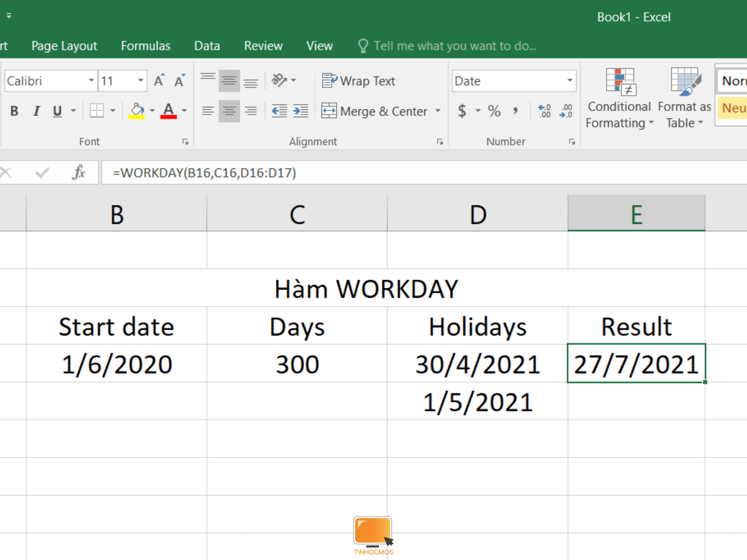Click Holidays cell 1/5/2021

tap(478, 402)
